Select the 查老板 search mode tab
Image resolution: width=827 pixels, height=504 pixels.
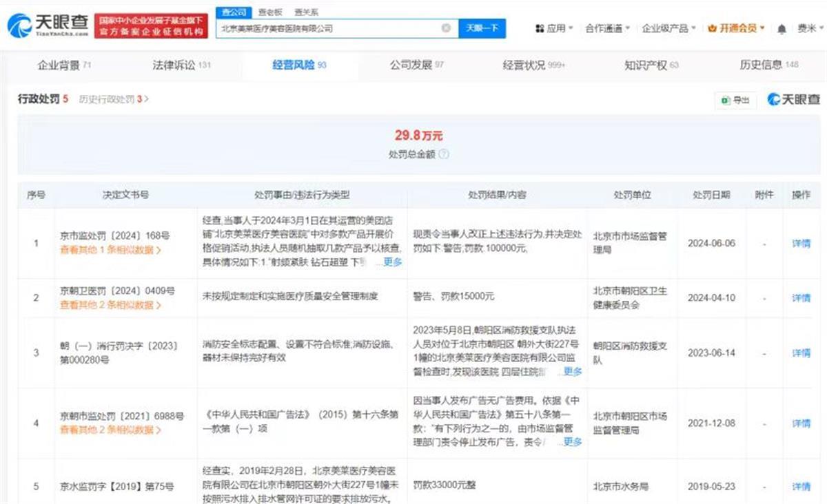[269, 12]
